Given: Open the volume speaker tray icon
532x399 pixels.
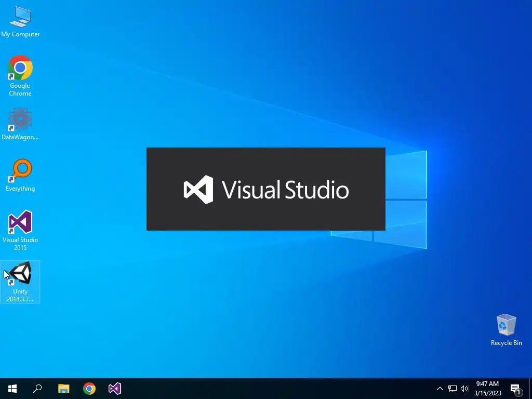Looking at the screenshot, I should (x=464, y=389).
